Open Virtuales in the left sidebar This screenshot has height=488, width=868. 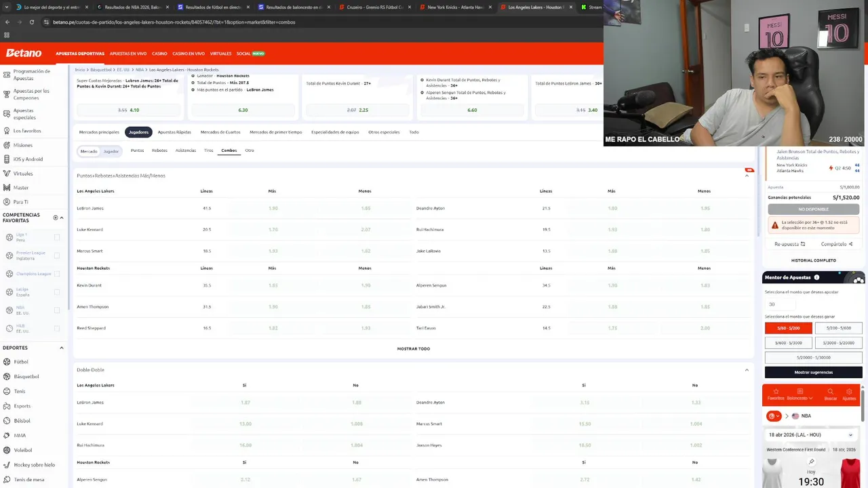(23, 174)
